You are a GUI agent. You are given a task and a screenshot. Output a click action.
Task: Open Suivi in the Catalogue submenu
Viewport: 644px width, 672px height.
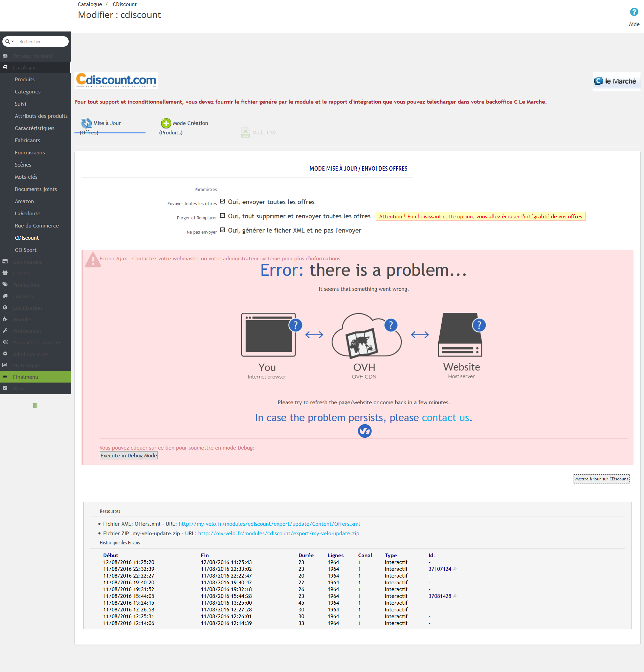click(20, 104)
